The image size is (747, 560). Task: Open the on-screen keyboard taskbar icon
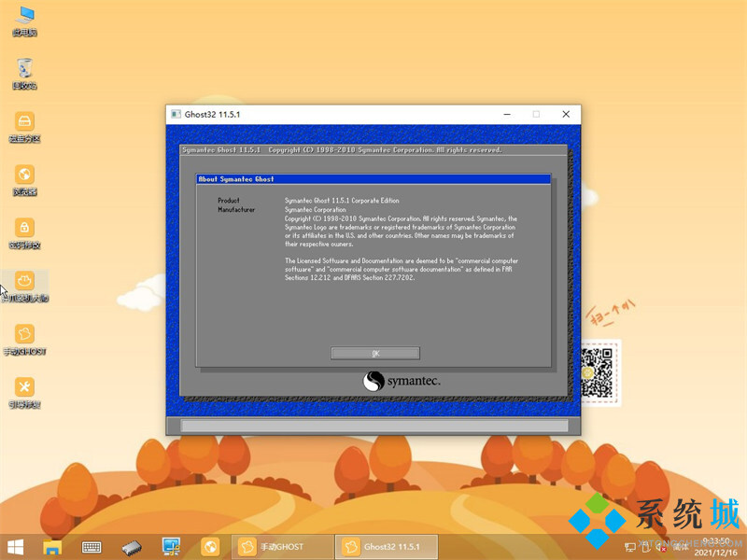point(91,547)
